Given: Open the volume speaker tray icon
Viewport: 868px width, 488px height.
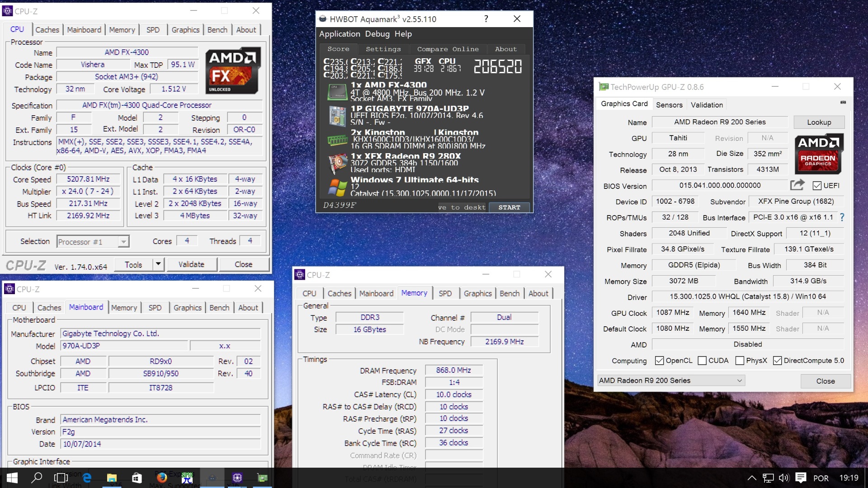Looking at the screenshot, I should tap(783, 478).
